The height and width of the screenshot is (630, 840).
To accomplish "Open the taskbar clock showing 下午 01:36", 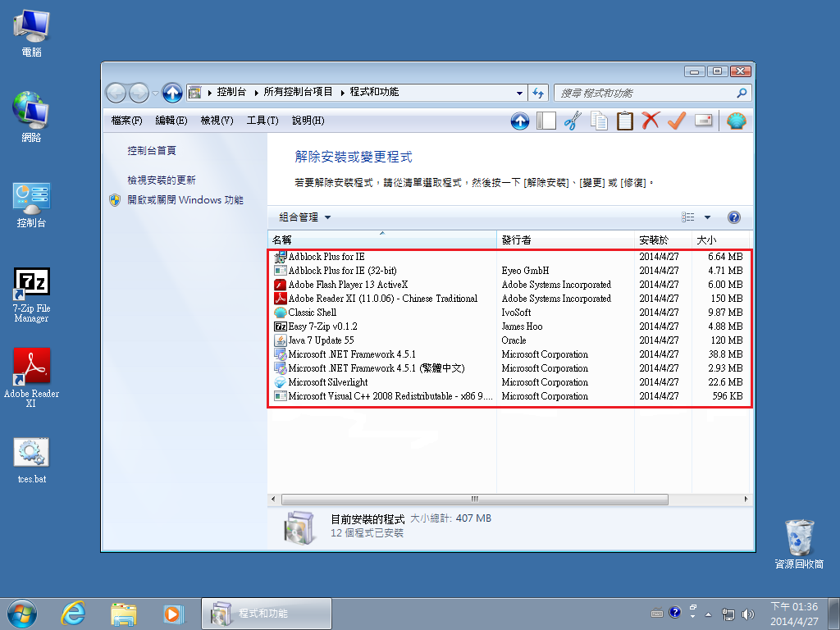I will pos(794,614).
